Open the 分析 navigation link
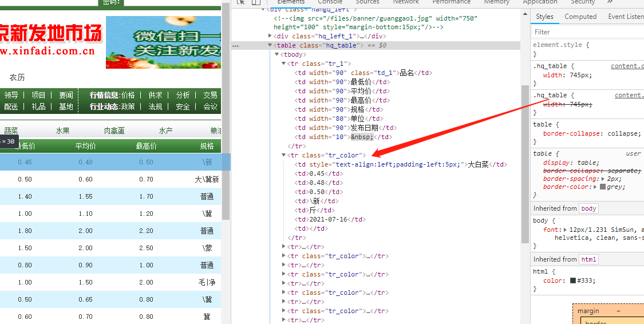This screenshot has width=644, height=324. (183, 95)
